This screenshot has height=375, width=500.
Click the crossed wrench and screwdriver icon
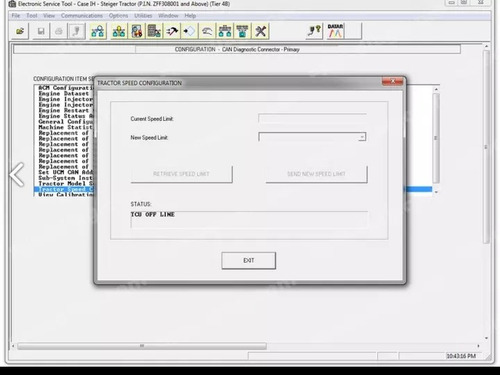click(x=260, y=31)
